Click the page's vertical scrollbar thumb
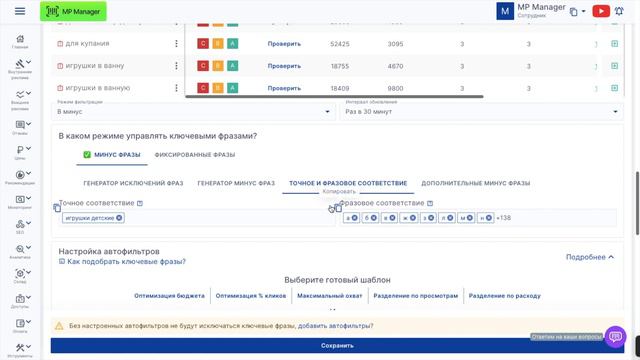 coord(637,203)
